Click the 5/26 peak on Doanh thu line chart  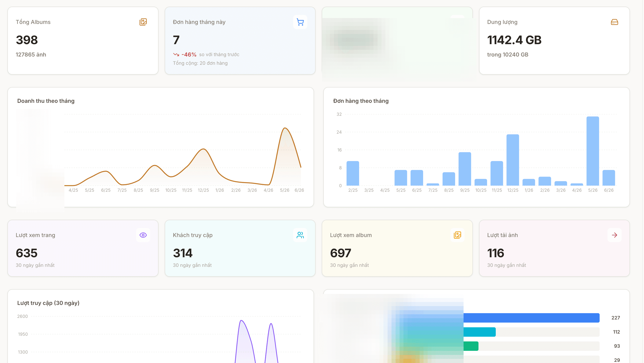click(285, 128)
